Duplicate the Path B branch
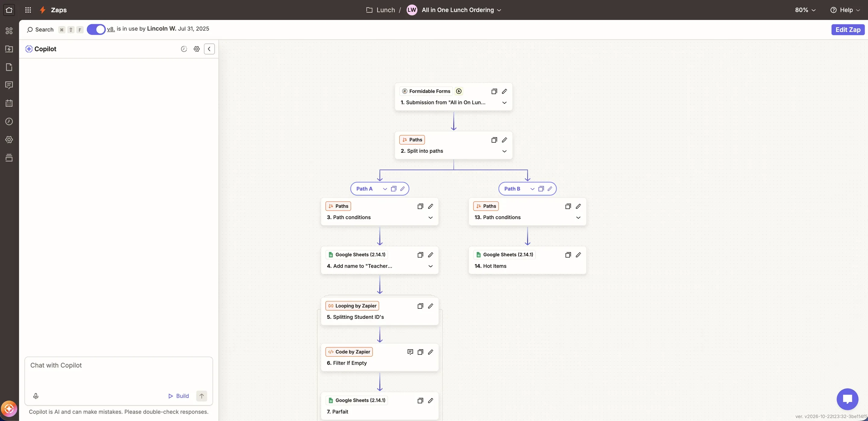868x421 pixels. point(541,189)
